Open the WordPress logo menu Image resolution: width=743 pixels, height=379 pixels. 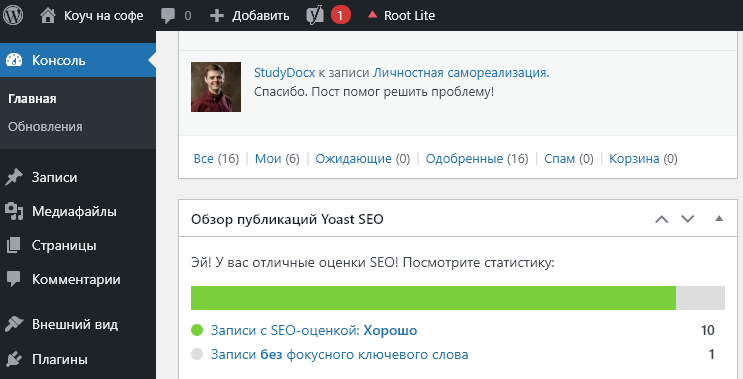tap(13, 16)
